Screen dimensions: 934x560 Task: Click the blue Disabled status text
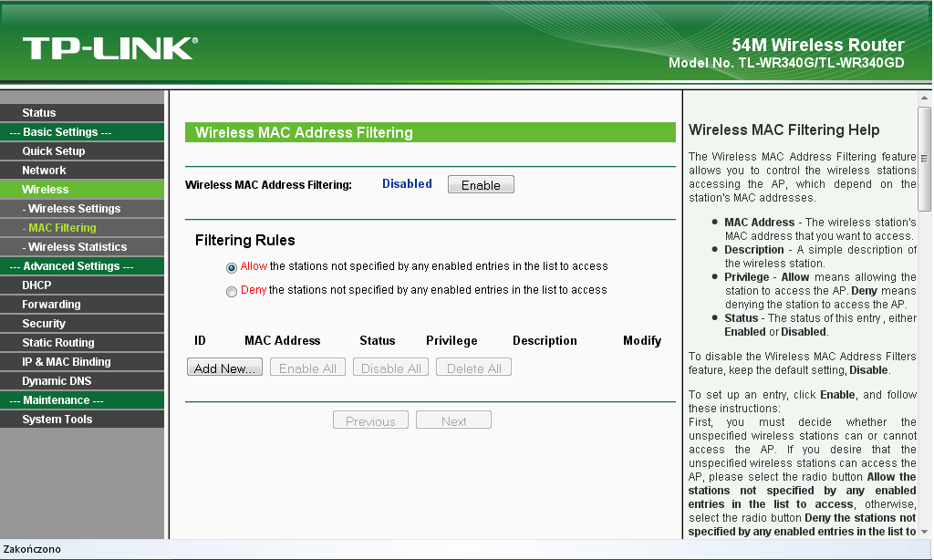point(407,183)
